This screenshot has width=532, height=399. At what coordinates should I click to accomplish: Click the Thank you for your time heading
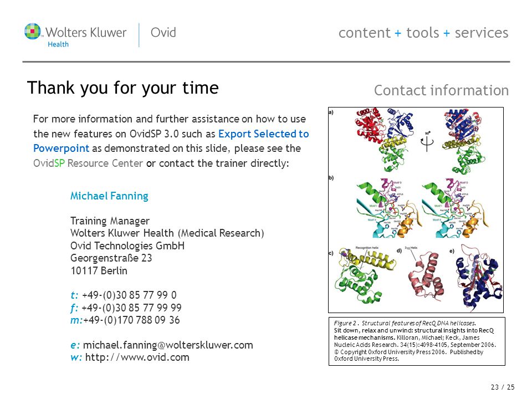tap(123, 88)
